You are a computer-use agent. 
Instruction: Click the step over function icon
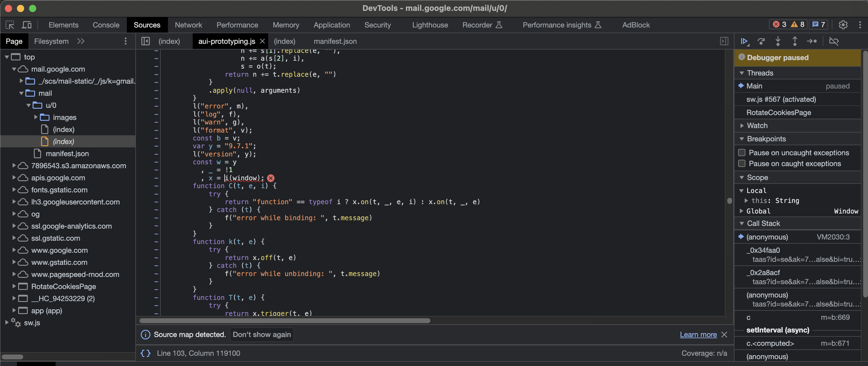(761, 41)
